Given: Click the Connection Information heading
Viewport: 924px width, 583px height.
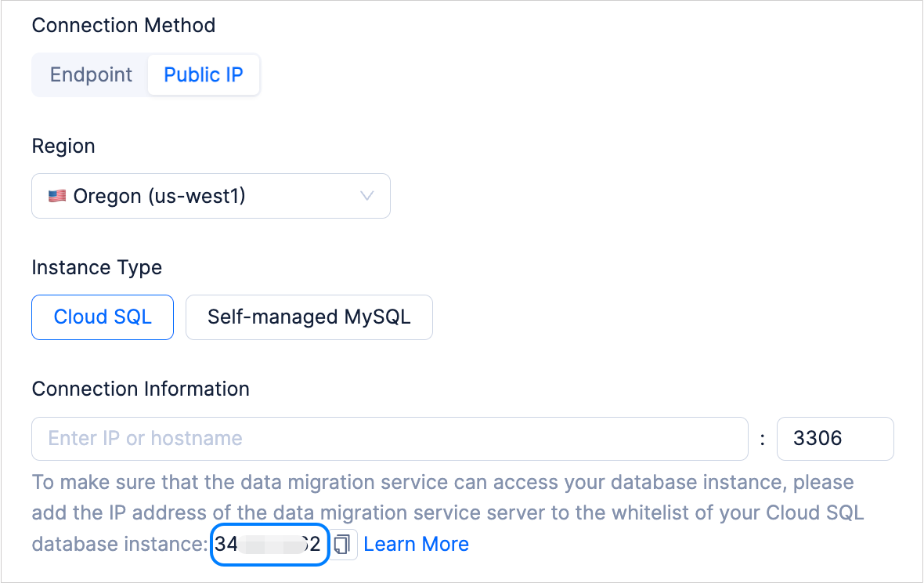Looking at the screenshot, I should [140, 389].
